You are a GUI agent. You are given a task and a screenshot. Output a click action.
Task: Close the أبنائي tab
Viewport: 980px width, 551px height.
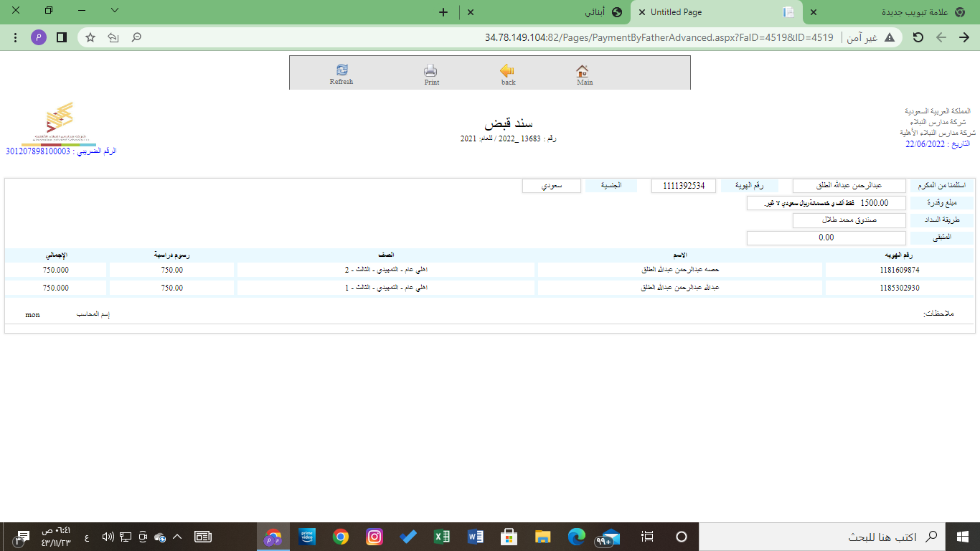pyautogui.click(x=469, y=12)
